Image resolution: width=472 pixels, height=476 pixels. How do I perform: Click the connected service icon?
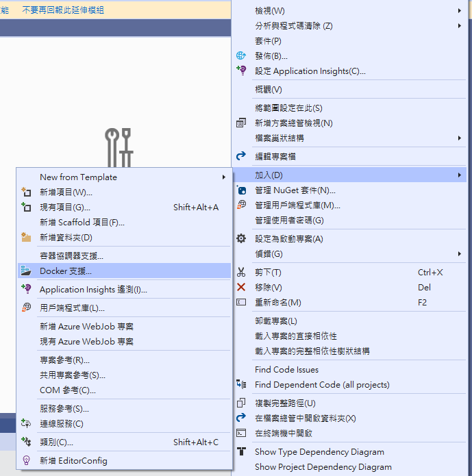(26, 423)
